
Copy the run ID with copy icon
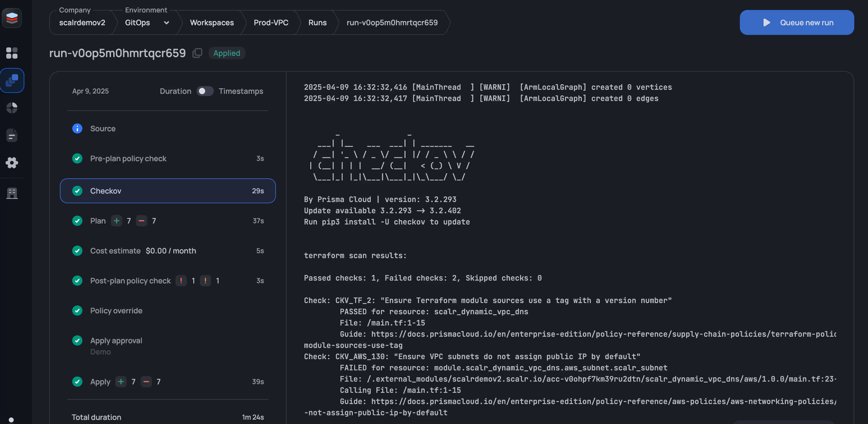click(197, 53)
